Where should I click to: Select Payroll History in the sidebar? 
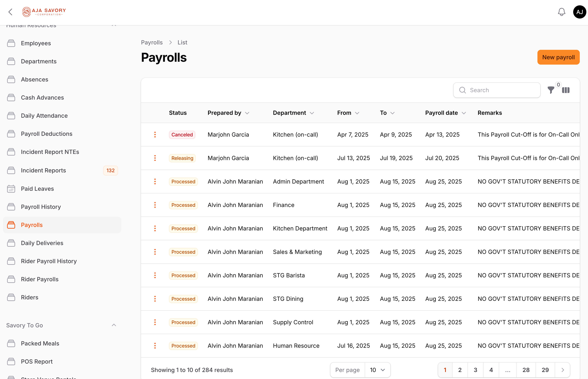coord(41,207)
